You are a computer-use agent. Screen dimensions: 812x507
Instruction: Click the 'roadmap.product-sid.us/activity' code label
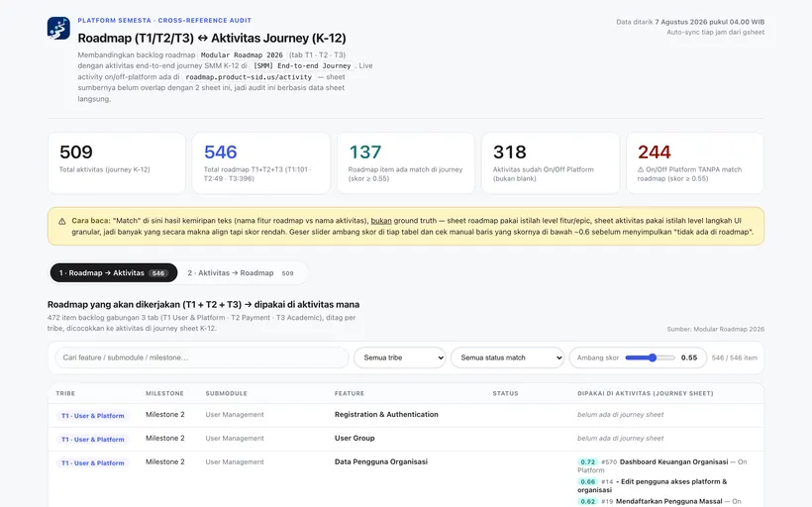249,77
